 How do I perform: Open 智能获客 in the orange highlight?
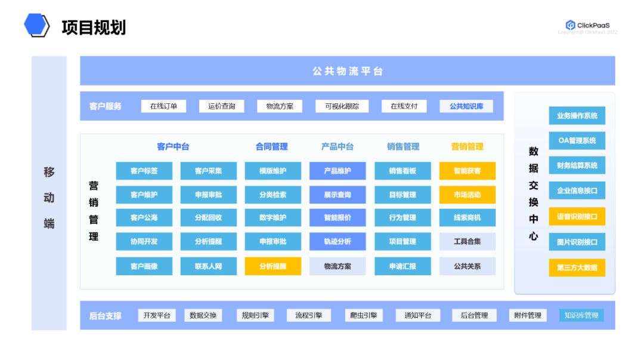pyautogui.click(x=467, y=171)
